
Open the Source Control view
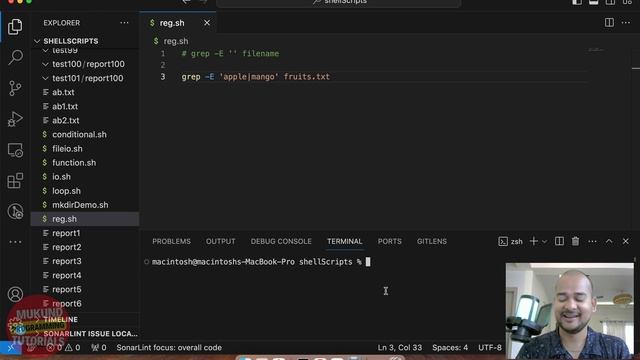coord(15,88)
